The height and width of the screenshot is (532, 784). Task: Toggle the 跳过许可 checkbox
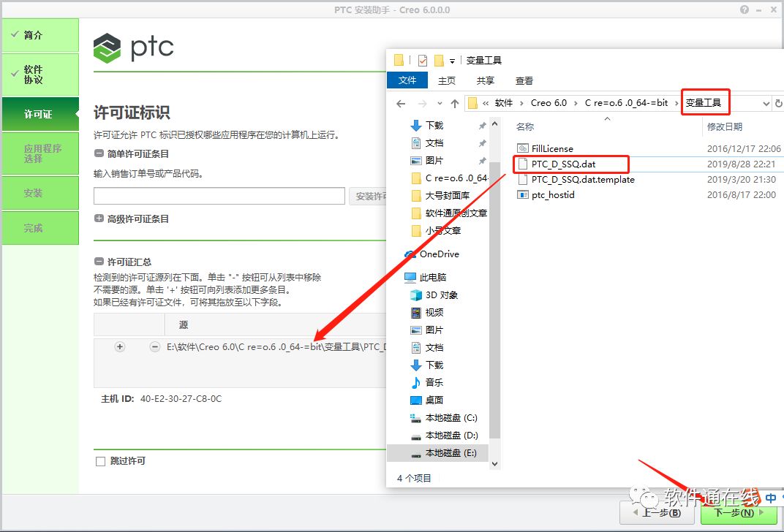pyautogui.click(x=100, y=461)
